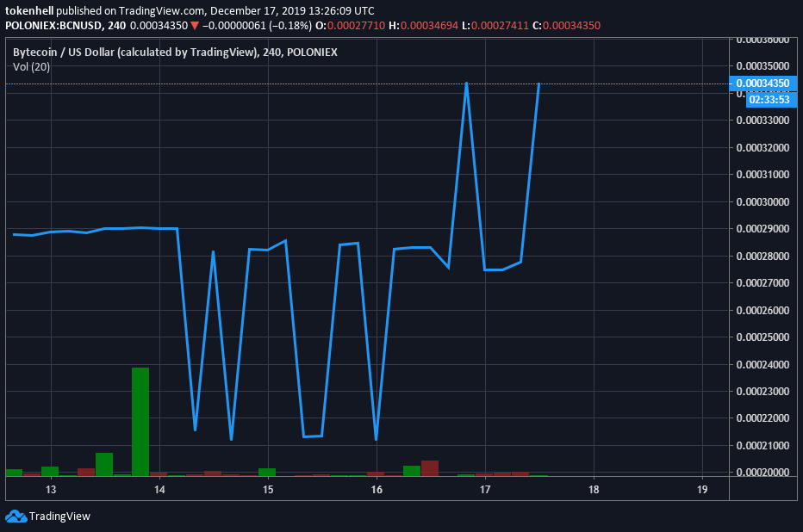The width and height of the screenshot is (803, 532).
Task: Click the Vol (20) indicator label
Action: click(x=32, y=67)
